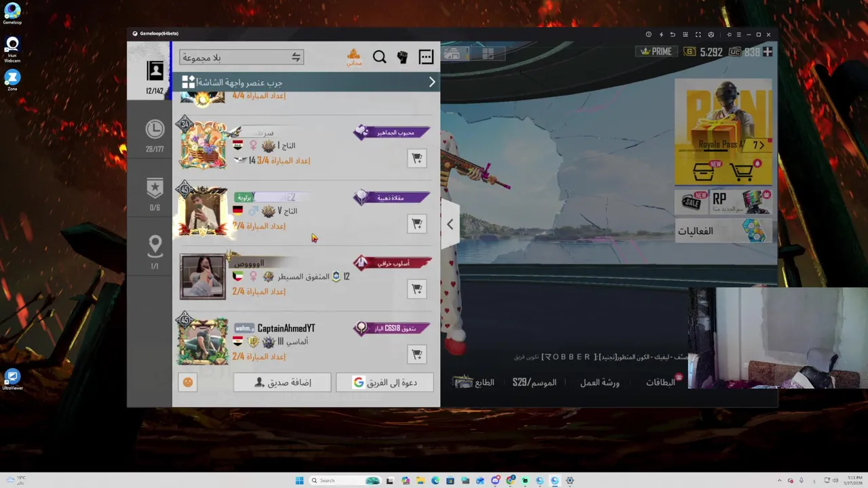
Task: Open the friend group selector بلا مجموعة
Action: [x=241, y=58]
